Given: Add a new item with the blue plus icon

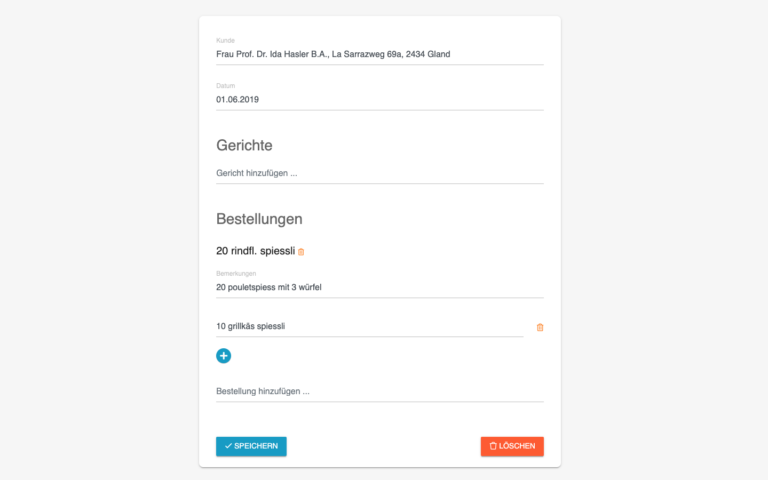Looking at the screenshot, I should (223, 356).
